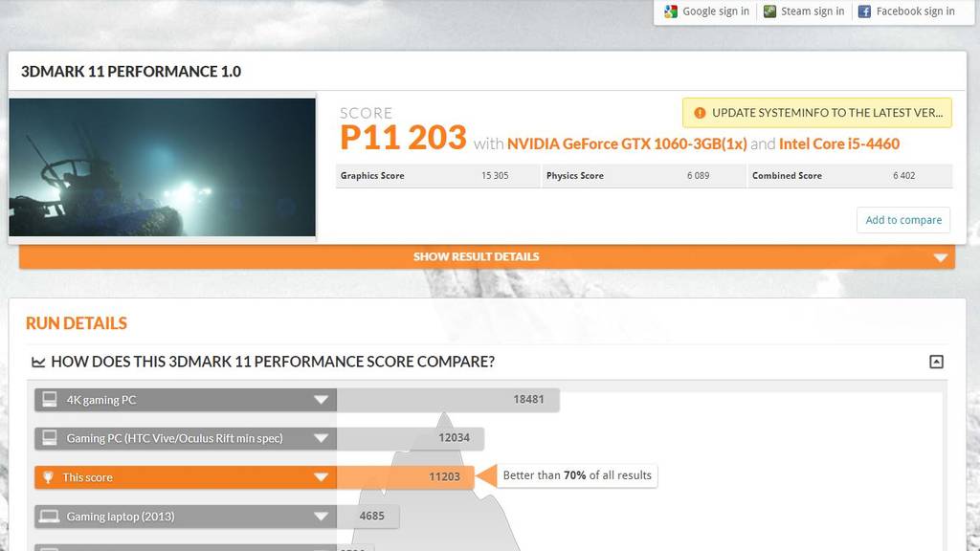The image size is (980, 551).
Task: Click the Google logo icon
Action: 671,11
